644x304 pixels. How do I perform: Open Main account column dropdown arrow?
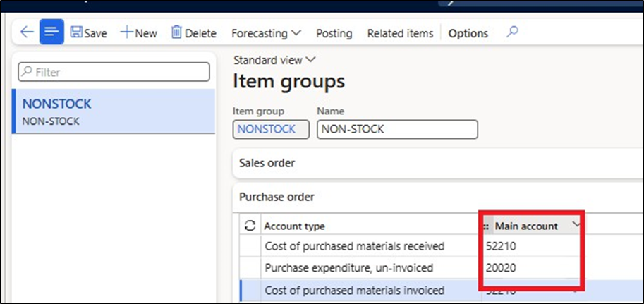pyautogui.click(x=576, y=225)
